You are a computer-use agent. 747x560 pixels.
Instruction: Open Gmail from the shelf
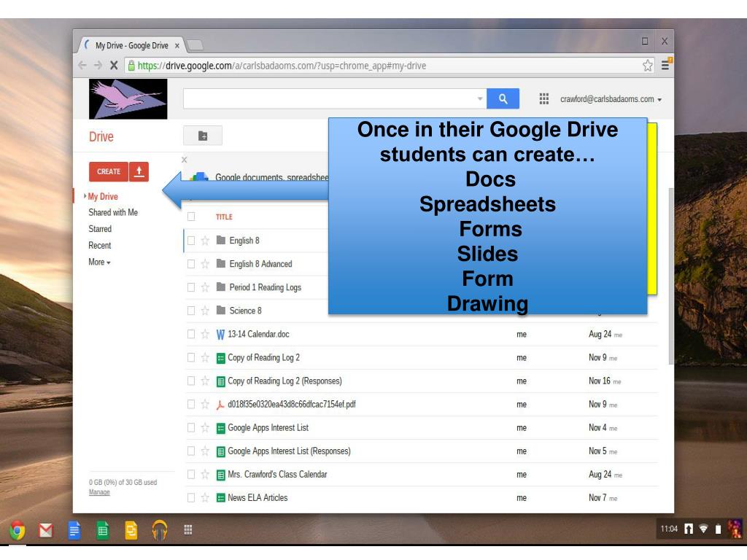(46, 530)
